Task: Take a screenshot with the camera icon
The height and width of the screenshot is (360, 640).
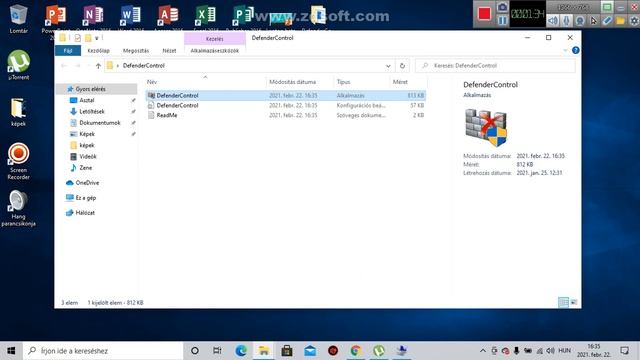Action: pos(502,7)
